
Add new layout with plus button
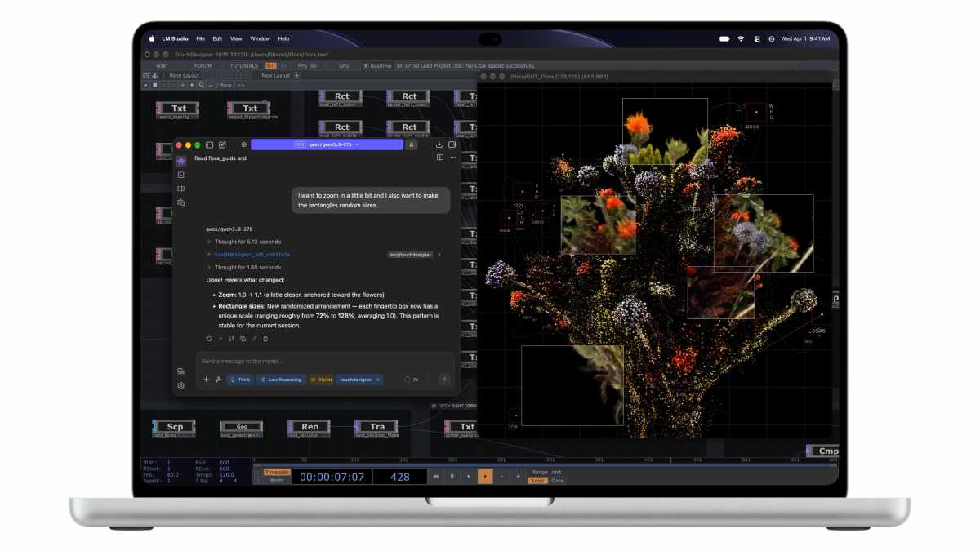[x=297, y=75]
